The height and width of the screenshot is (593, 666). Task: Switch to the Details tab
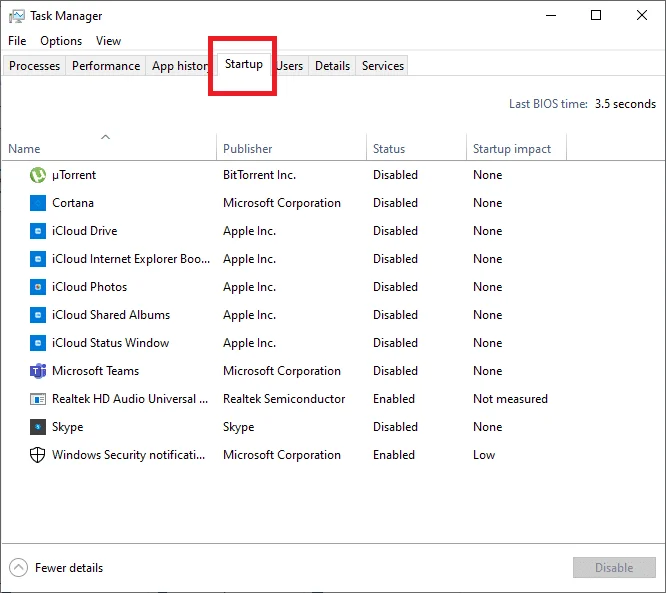pos(332,66)
